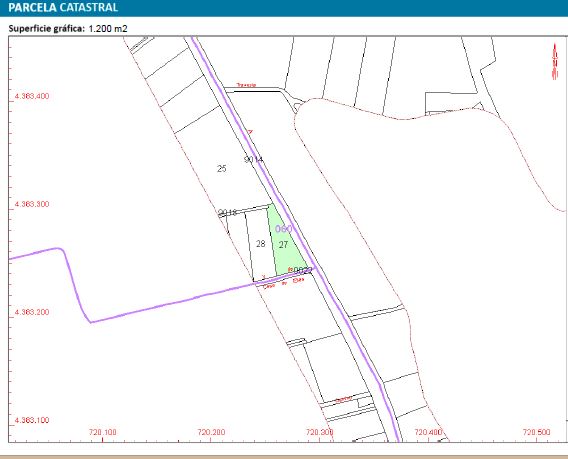Image resolution: width=568 pixels, height=459 pixels.
Task: Click the PARCELA CATASTRAL header title
Action: [63, 8]
